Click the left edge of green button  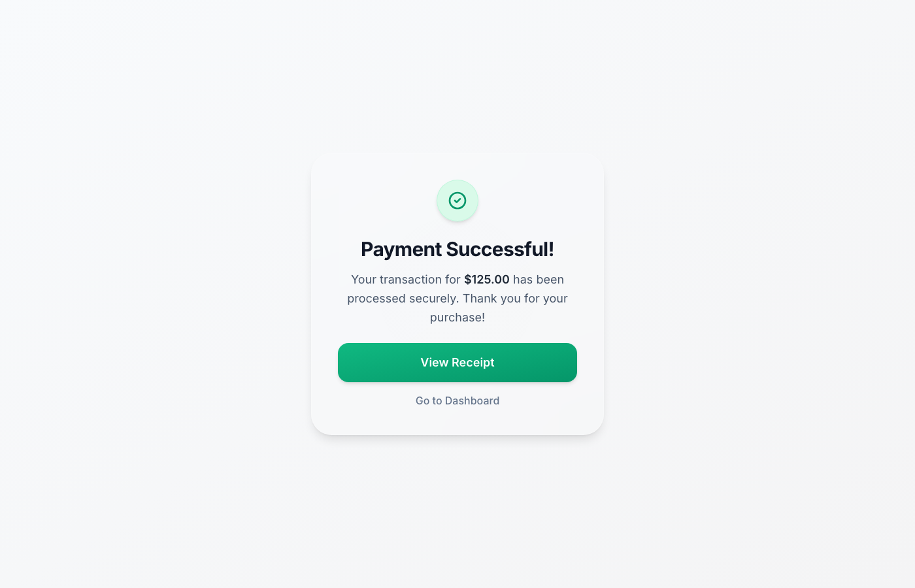[342, 363]
